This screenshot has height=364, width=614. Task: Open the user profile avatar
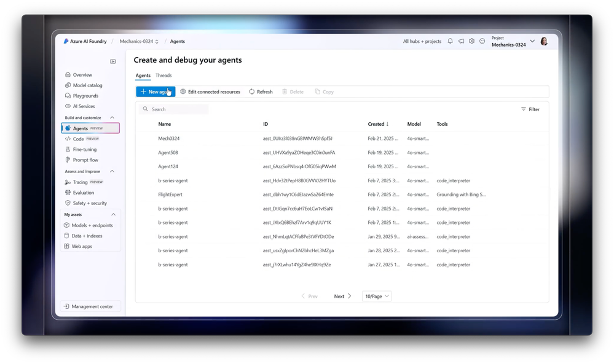[544, 41]
